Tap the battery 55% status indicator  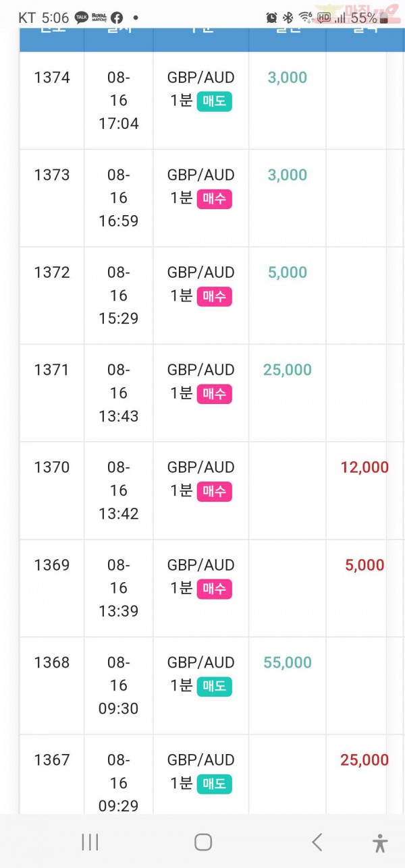[369, 18]
